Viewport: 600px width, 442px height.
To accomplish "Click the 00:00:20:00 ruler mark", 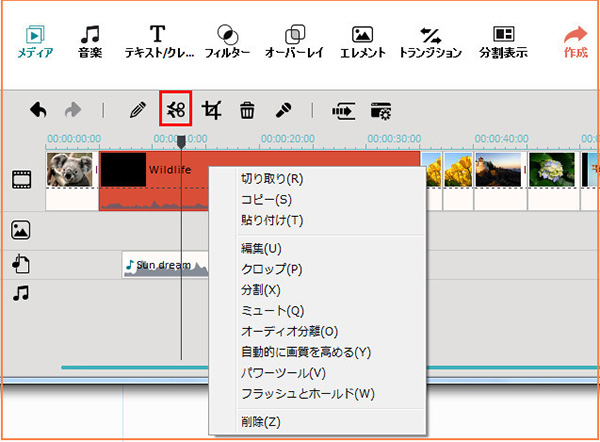I will [288, 139].
